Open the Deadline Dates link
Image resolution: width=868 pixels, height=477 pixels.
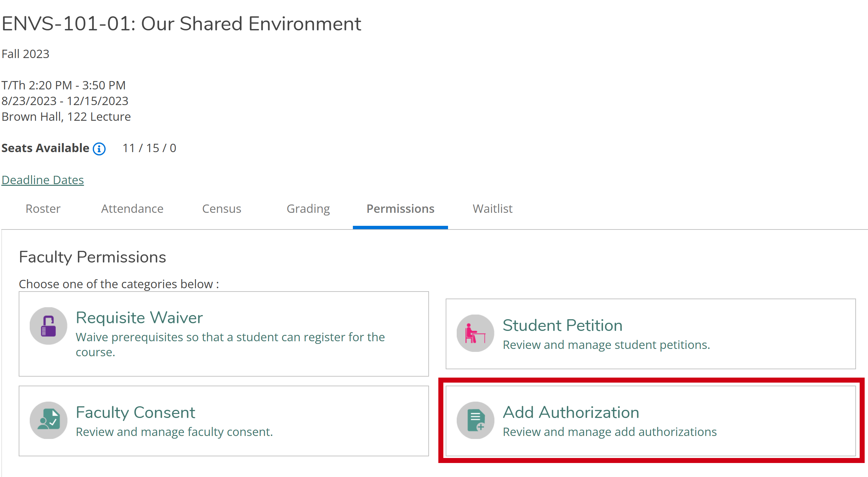point(43,180)
